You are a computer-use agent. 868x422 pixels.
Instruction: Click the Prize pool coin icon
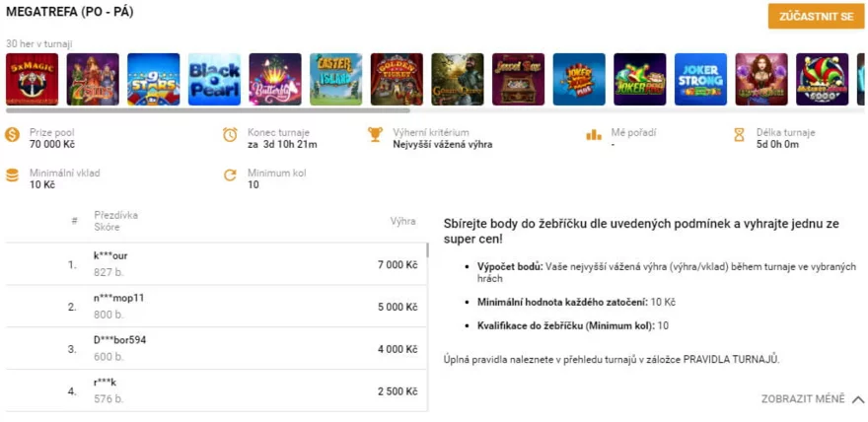coord(13,134)
